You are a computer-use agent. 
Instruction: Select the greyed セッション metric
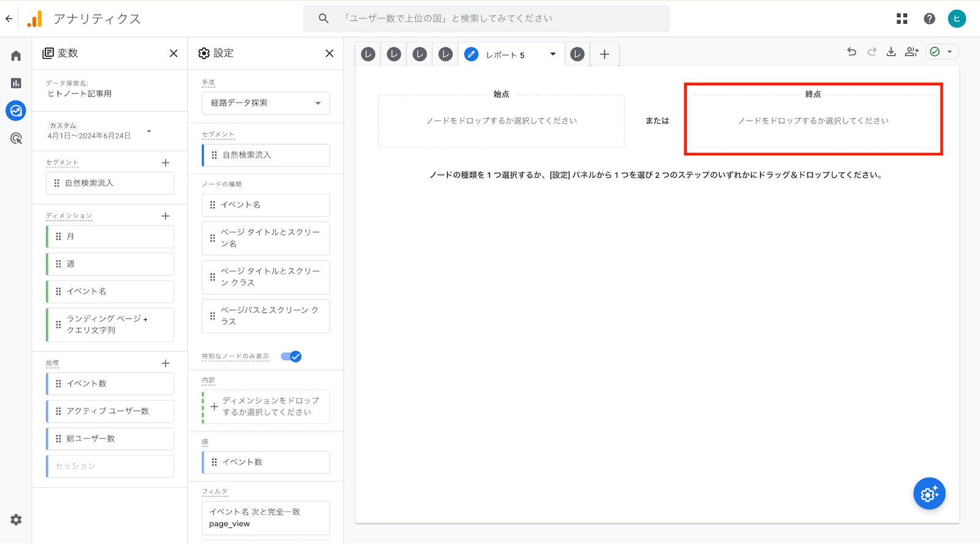pos(110,466)
